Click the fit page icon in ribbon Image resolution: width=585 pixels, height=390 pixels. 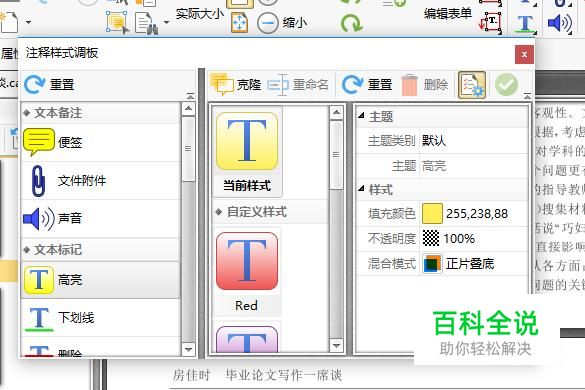(239, 22)
